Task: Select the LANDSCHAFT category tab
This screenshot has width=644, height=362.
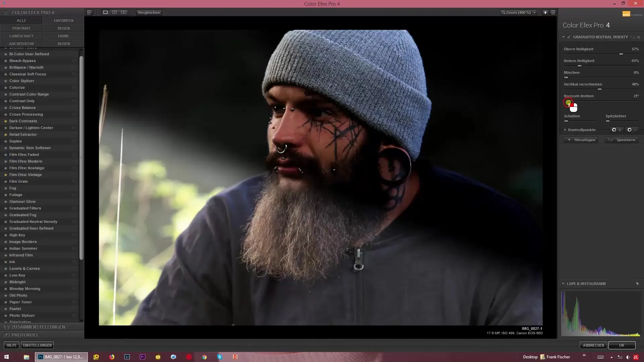Action: (x=21, y=36)
